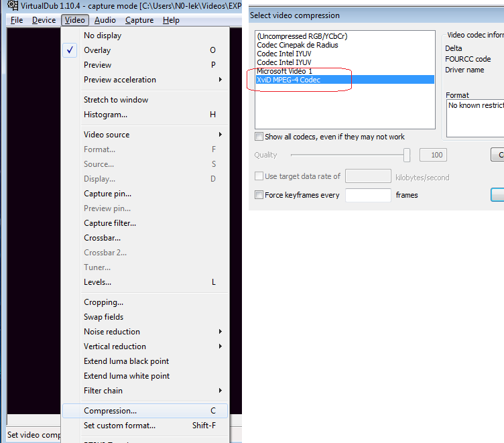The width and height of the screenshot is (504, 443).
Task: Expand the Video source submenu
Action: tap(145, 135)
